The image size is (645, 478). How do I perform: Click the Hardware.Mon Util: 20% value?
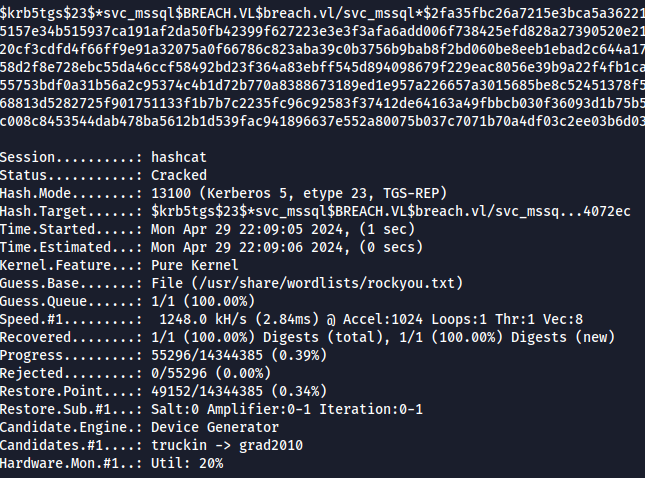[x=187, y=463]
